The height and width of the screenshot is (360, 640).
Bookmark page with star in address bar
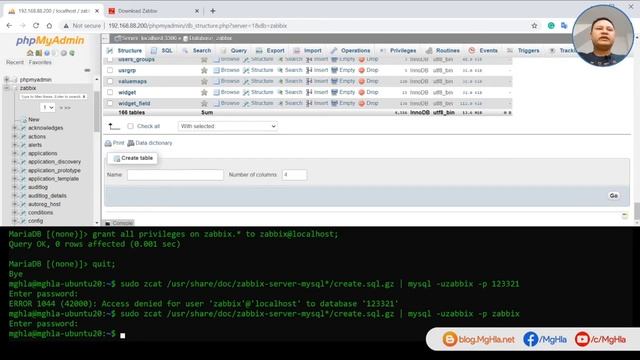click(x=534, y=26)
